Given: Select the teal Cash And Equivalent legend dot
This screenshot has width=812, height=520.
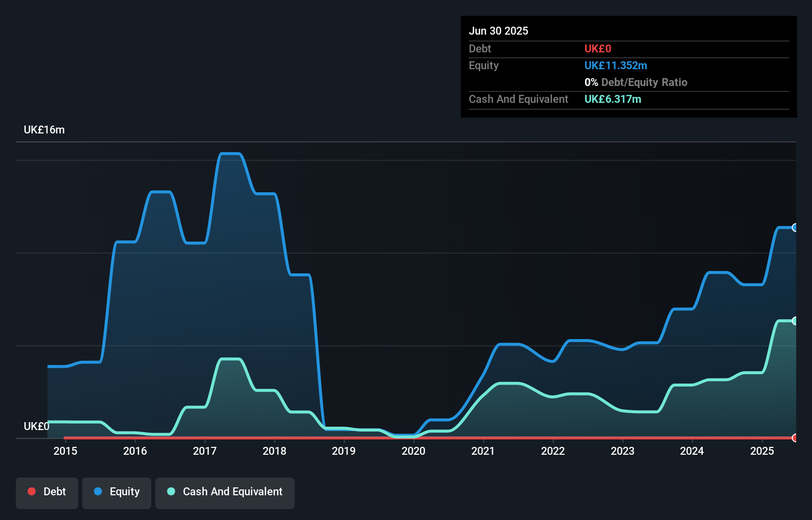Looking at the screenshot, I should pos(171,491).
